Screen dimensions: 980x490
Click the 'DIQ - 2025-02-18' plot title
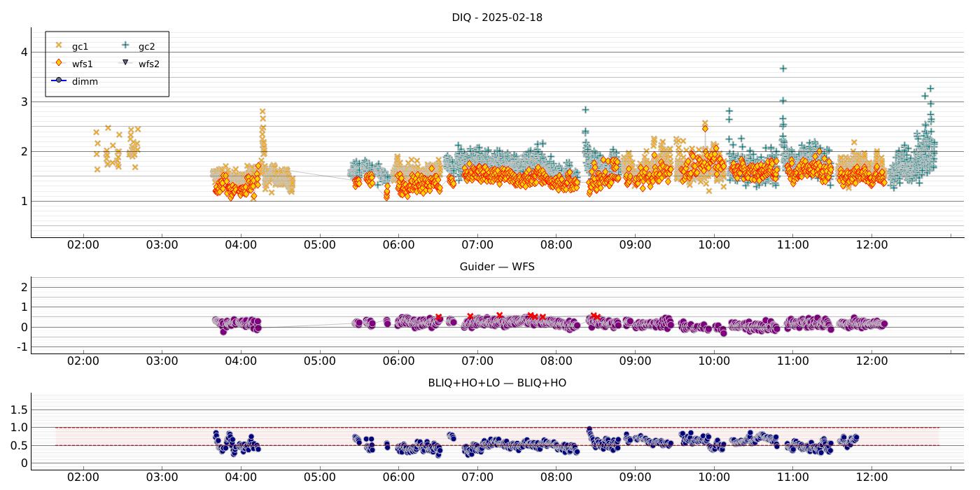(497, 17)
